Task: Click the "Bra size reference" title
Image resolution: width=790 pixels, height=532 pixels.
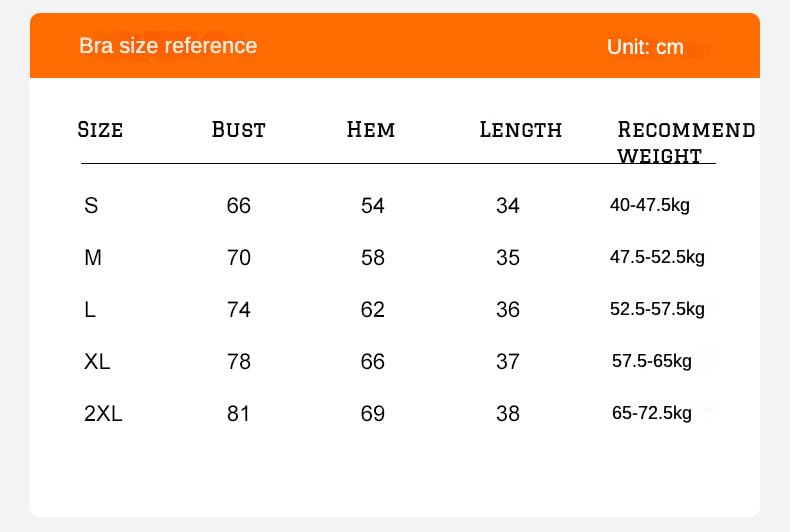Action: coord(168,46)
